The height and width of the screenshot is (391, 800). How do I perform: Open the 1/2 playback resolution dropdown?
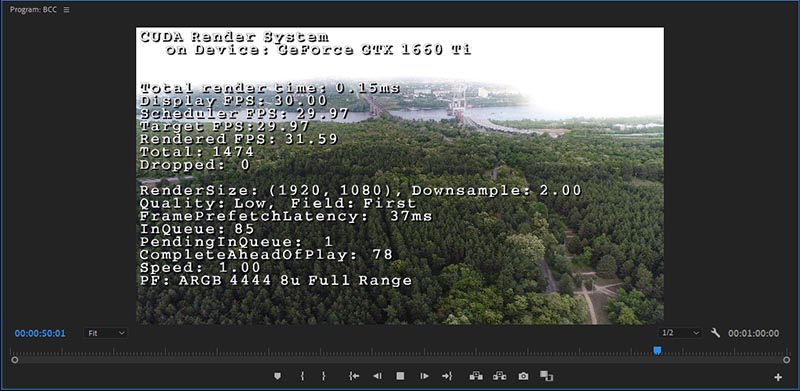(680, 333)
